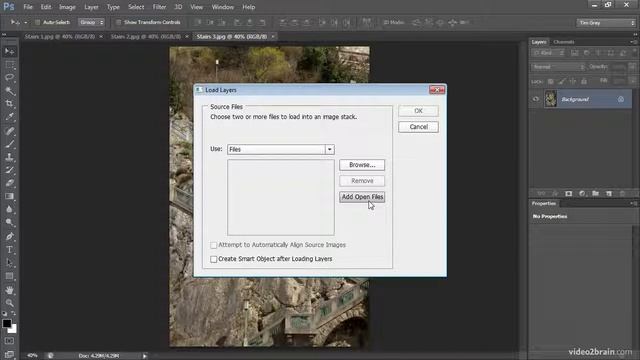
Task: Click the Browse... button
Action: point(362,165)
